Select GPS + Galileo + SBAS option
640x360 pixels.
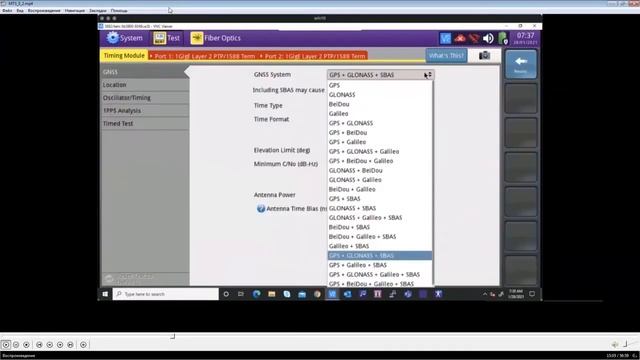point(380,265)
